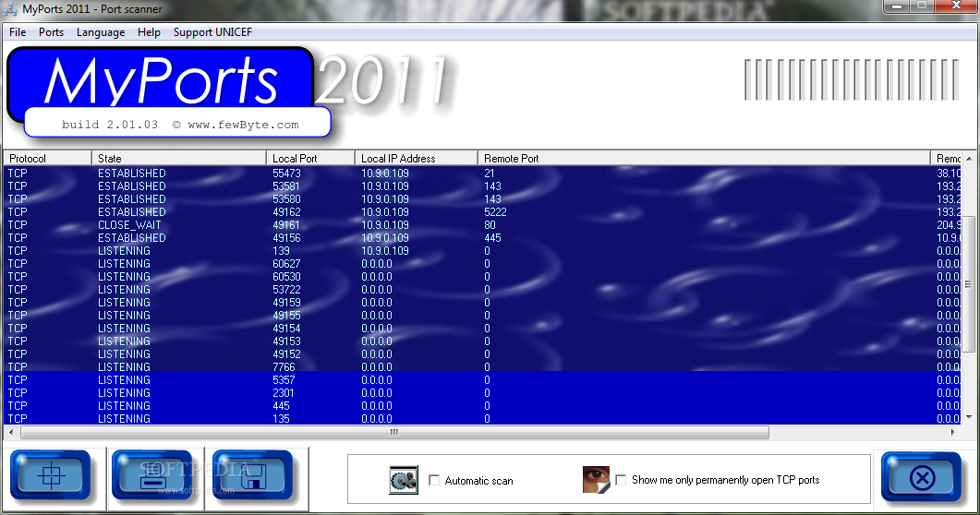
Task: Click the gears icon beside Automatic scan
Action: coord(403,480)
